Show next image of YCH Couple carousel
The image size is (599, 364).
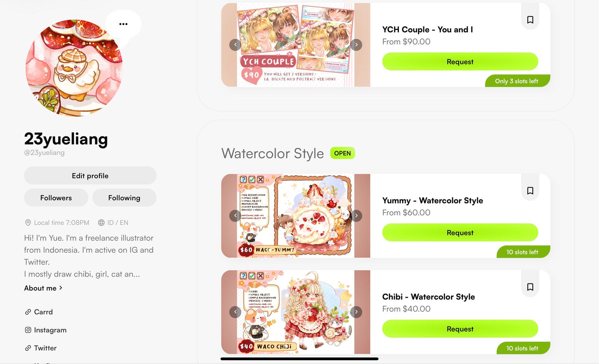pos(356,45)
